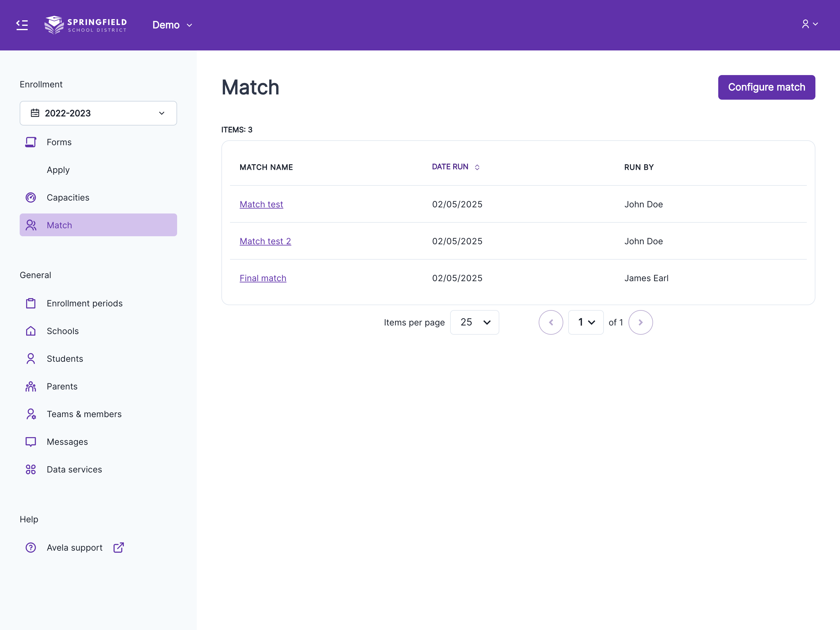Select Match in the sidebar navigation
Screen dimensions: 840x630
(x=98, y=225)
